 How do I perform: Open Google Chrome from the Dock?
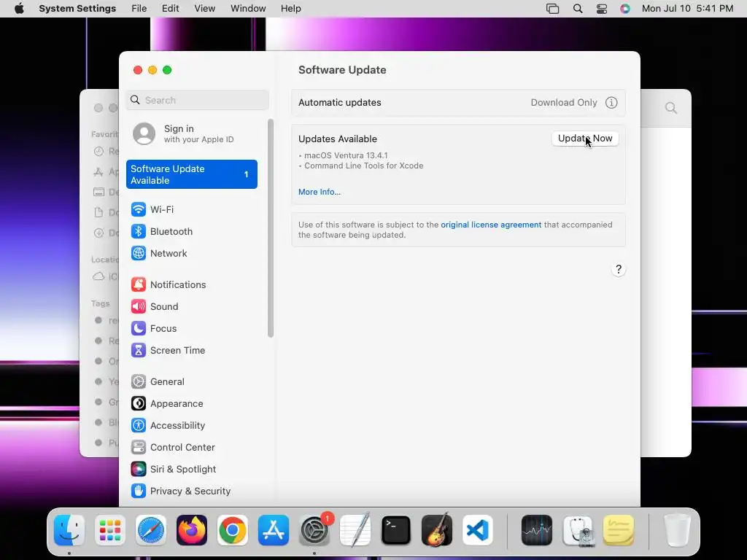(233, 530)
